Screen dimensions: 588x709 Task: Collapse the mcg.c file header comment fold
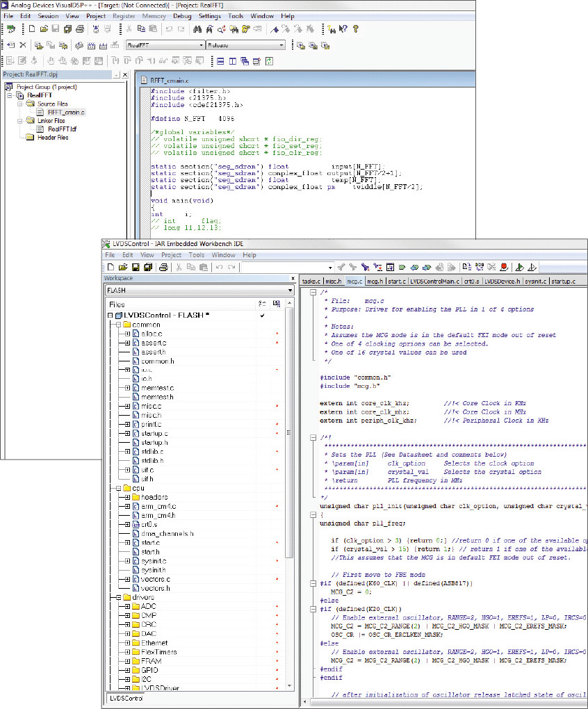[313, 292]
